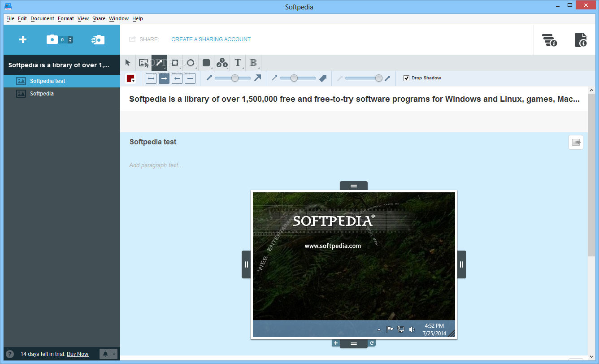The height and width of the screenshot is (364, 599).
Task: Click the image icon beside Softpedia
Action: pos(21,94)
